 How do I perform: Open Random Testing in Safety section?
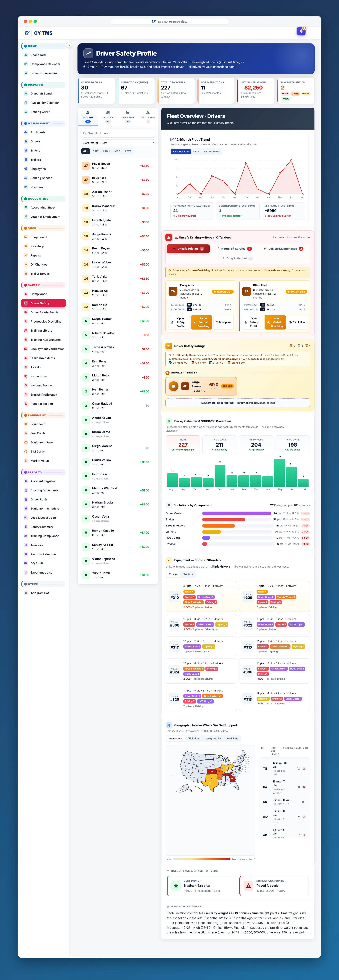pos(41,404)
